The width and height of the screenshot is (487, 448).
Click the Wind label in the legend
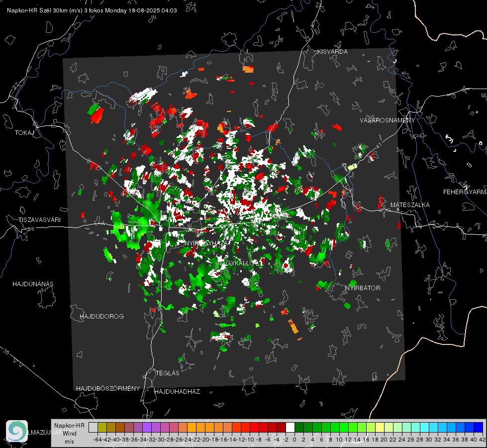pyautogui.click(x=70, y=434)
